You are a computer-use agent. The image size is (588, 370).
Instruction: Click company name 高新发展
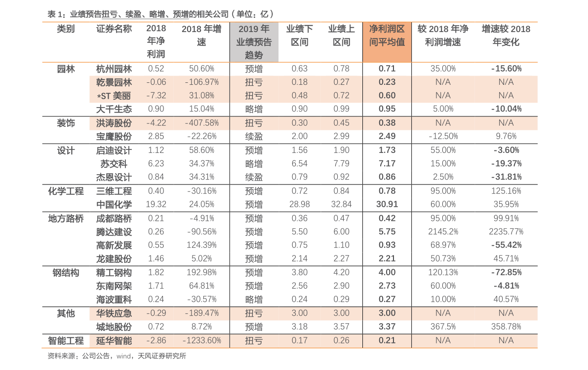[114, 246]
